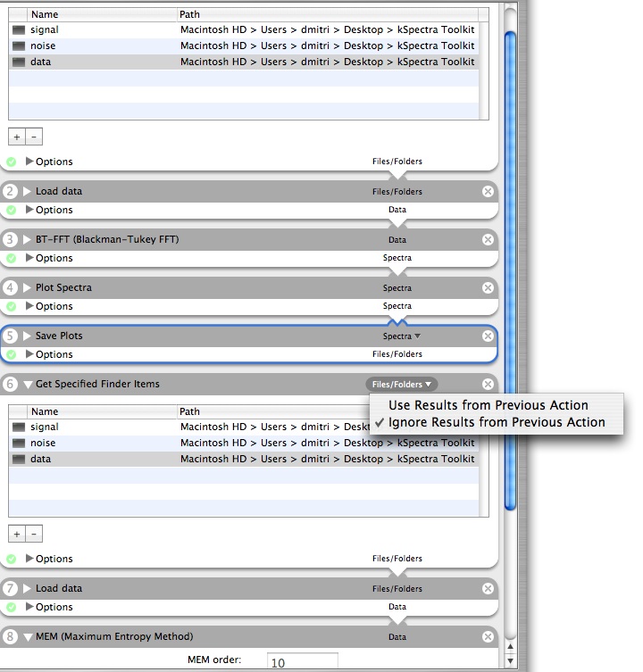This screenshot has width=643, height=672.
Task: Remove the BT-FFT (Blackman-Tukey FFT) action
Action: tap(488, 239)
